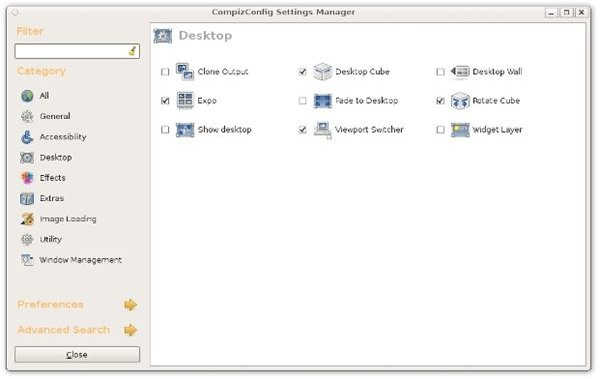
Task: Click the large Desktop header icon
Action: [163, 36]
